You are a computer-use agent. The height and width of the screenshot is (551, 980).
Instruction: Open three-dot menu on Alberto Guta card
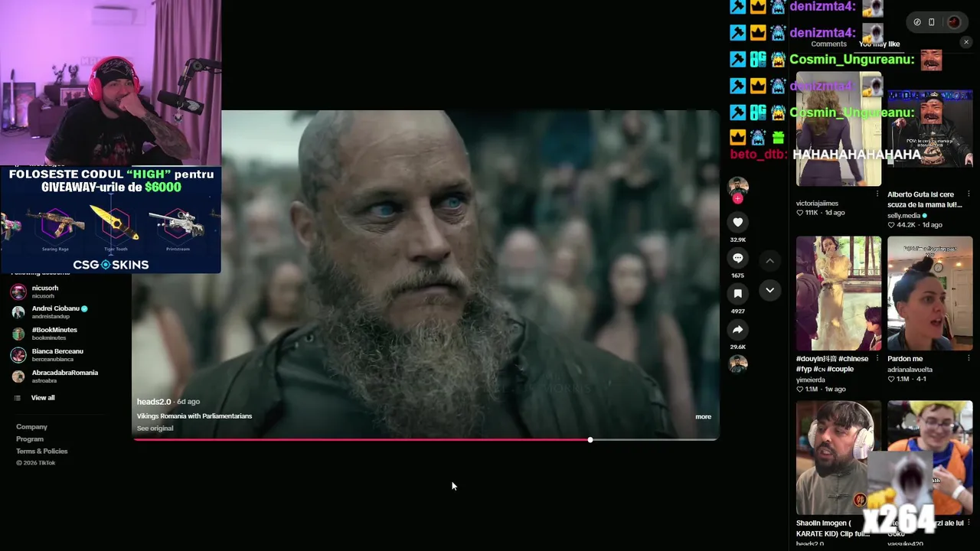tap(969, 194)
